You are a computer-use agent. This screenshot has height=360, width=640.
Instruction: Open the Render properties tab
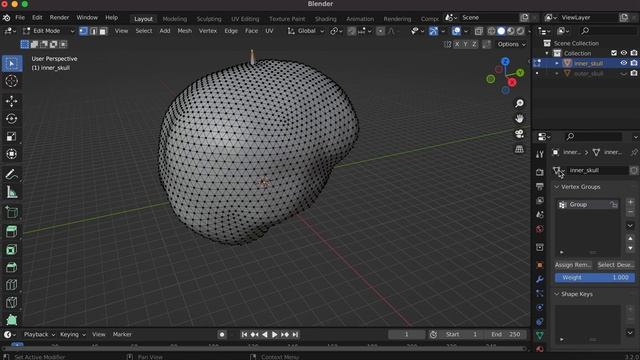coord(540,172)
